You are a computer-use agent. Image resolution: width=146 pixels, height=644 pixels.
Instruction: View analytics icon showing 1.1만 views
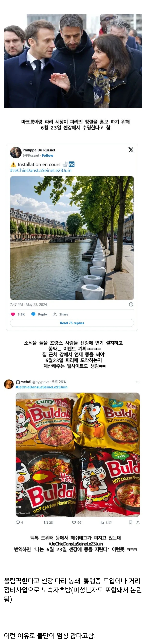102,522
